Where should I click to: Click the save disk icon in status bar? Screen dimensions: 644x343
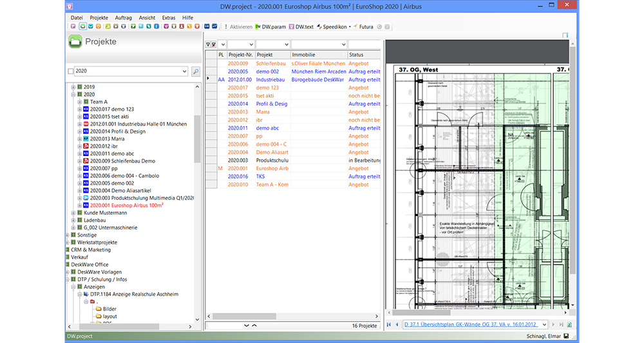tap(565, 337)
